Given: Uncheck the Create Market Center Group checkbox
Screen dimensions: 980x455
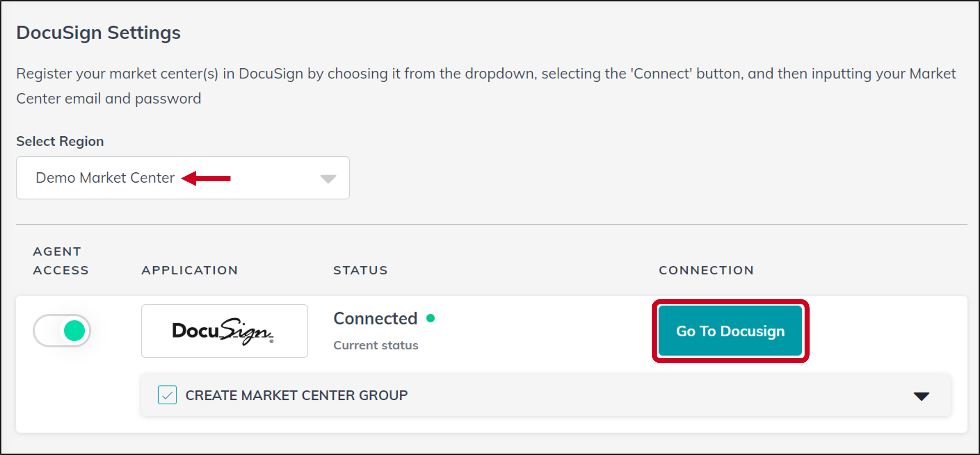Looking at the screenshot, I should pos(168,395).
